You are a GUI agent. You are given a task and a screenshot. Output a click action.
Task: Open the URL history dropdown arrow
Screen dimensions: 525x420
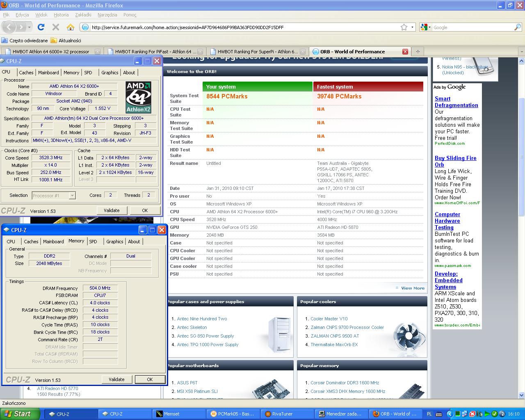(x=412, y=27)
